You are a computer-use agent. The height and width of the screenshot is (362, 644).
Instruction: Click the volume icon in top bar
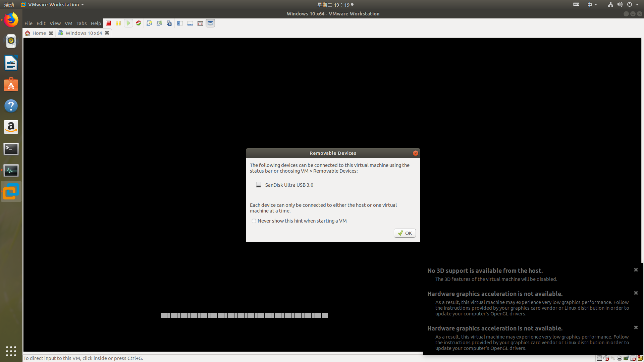tap(620, 5)
